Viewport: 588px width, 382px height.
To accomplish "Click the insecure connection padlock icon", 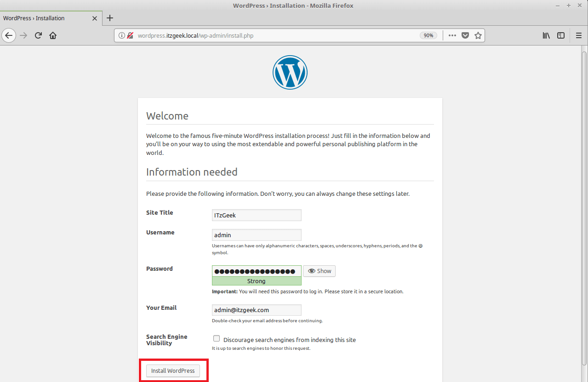I will 130,35.
